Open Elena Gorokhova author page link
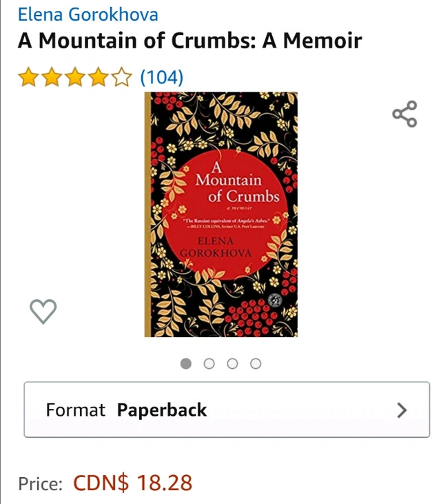Image resolution: width=441 pixels, height=504 pixels. [88, 14]
